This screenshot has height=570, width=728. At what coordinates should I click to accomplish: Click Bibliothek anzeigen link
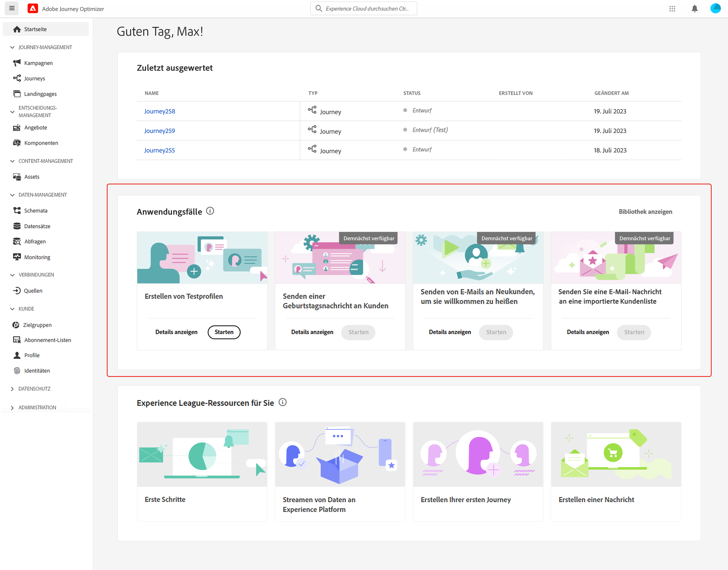pyautogui.click(x=645, y=211)
